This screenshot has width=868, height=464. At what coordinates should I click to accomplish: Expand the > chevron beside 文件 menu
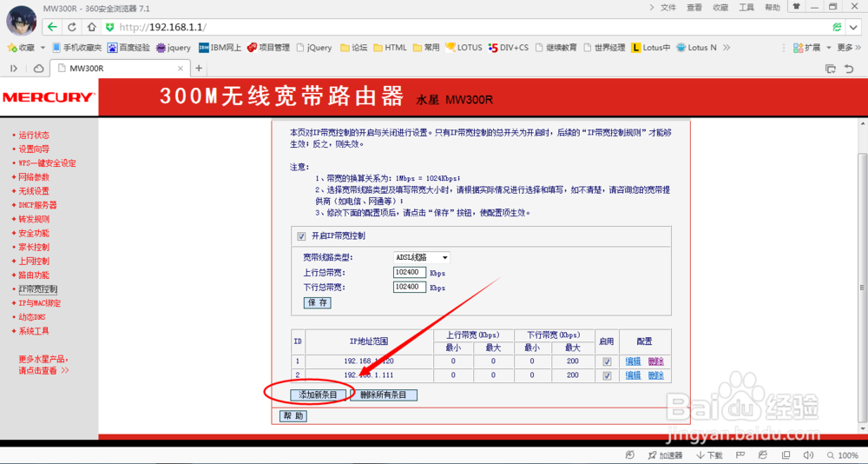point(652,7)
